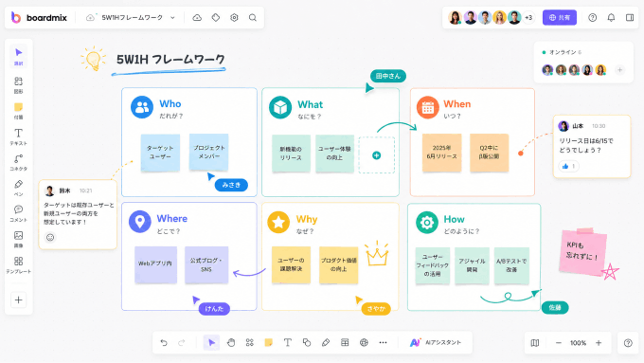Show the +3 additional collaborators

click(529, 18)
